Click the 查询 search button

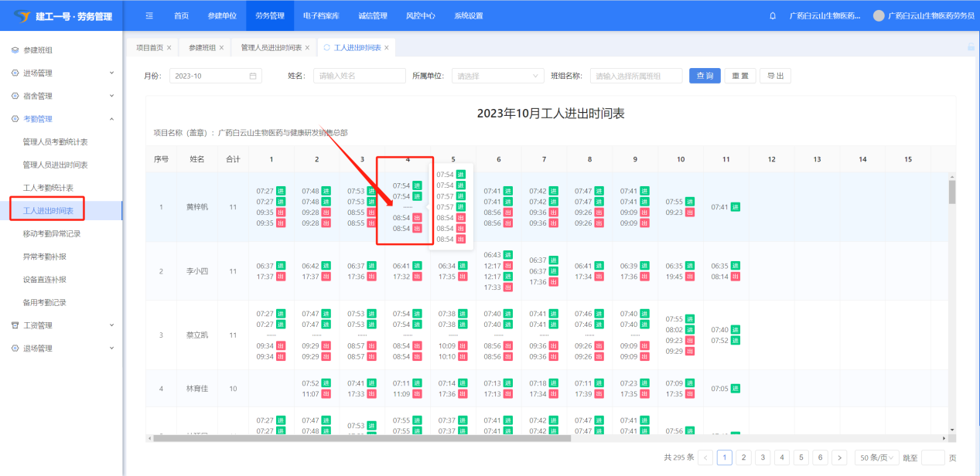point(705,76)
